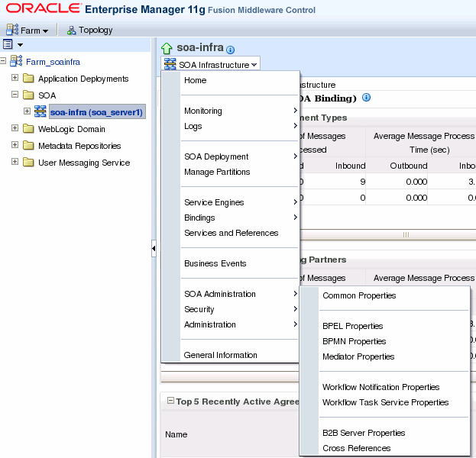Click the Outbound column header
This screenshot has height=458, width=476.
tap(408, 166)
